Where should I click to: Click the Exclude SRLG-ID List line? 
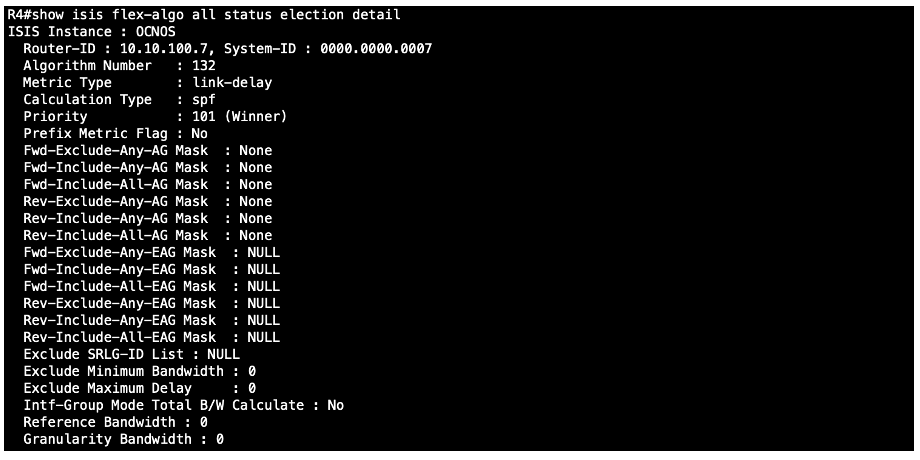coord(132,354)
